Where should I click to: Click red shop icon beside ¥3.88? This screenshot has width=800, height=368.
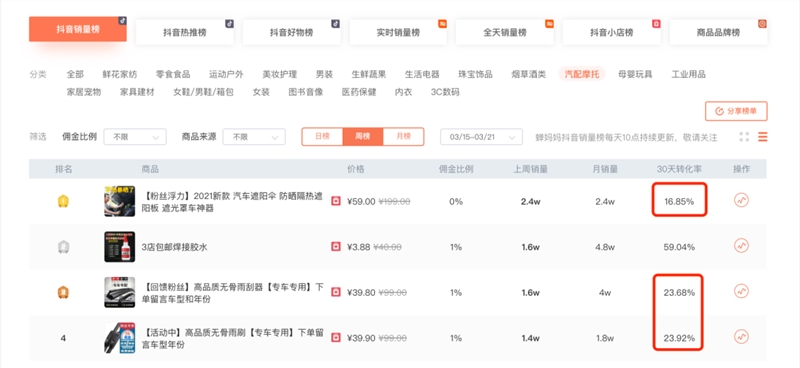click(x=336, y=247)
